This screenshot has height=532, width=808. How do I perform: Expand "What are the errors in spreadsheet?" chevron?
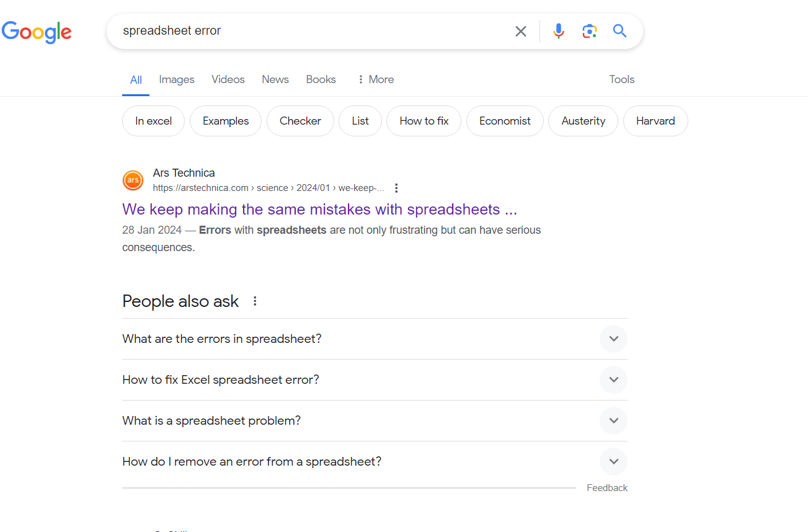pyautogui.click(x=614, y=339)
